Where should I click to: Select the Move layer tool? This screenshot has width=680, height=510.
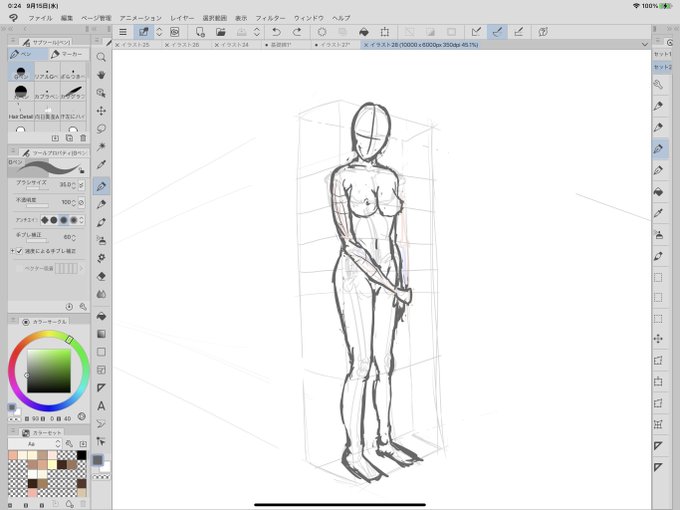(101, 111)
